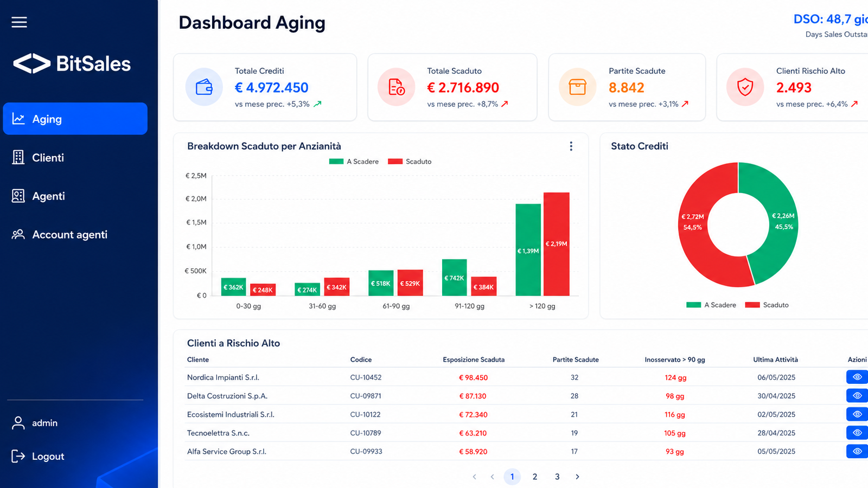This screenshot has width=868, height=488.
Task: Sort by Ultima Attività column header
Action: (775, 359)
